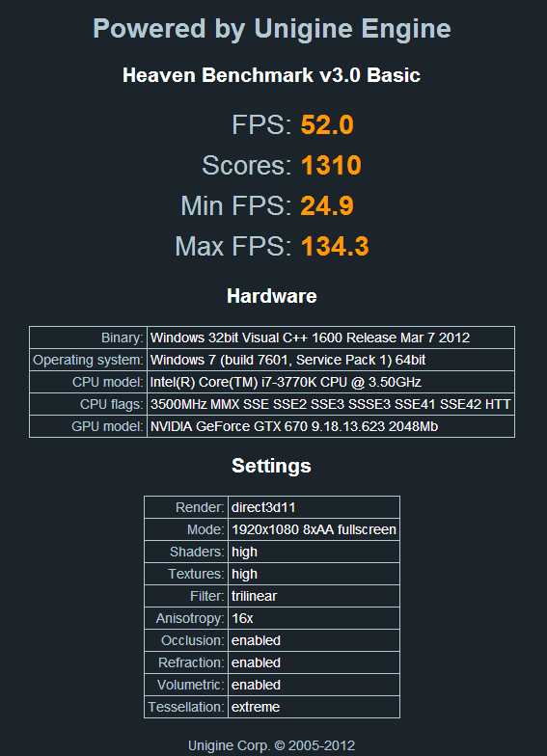Click the Binary row value cell

point(330,337)
